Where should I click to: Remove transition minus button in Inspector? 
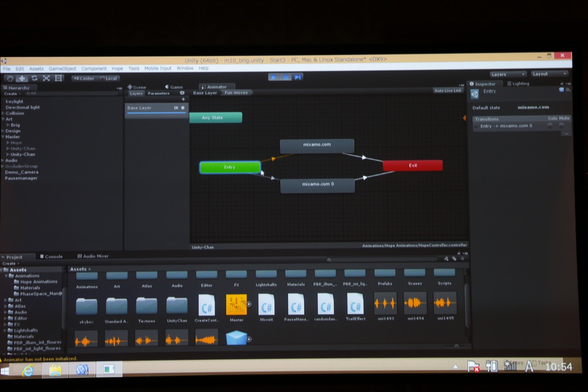click(566, 133)
